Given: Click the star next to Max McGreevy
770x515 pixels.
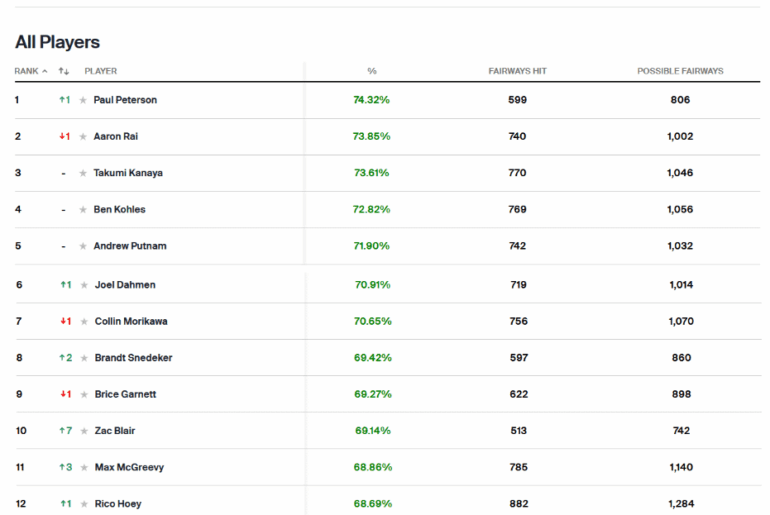Looking at the screenshot, I should pyautogui.click(x=84, y=467).
